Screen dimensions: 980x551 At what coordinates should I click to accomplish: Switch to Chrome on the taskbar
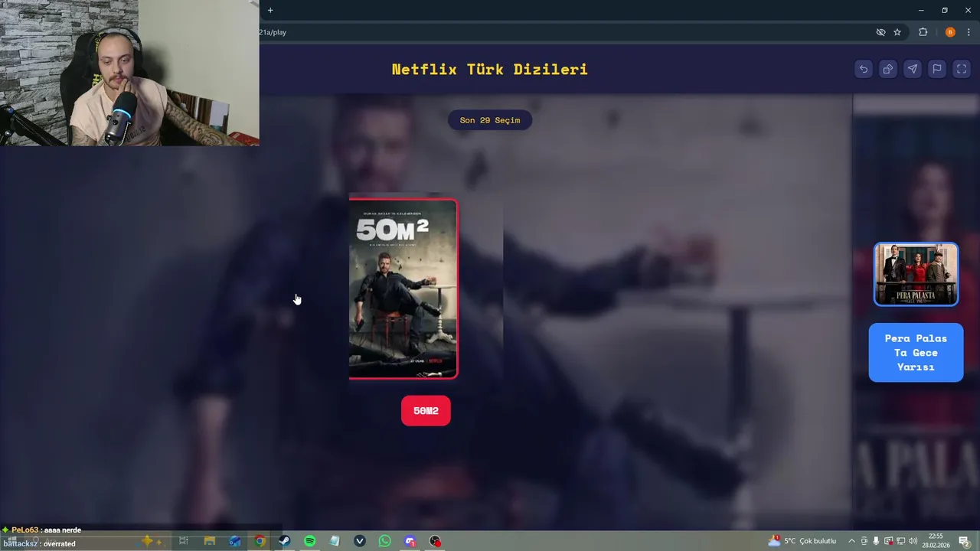click(x=260, y=541)
